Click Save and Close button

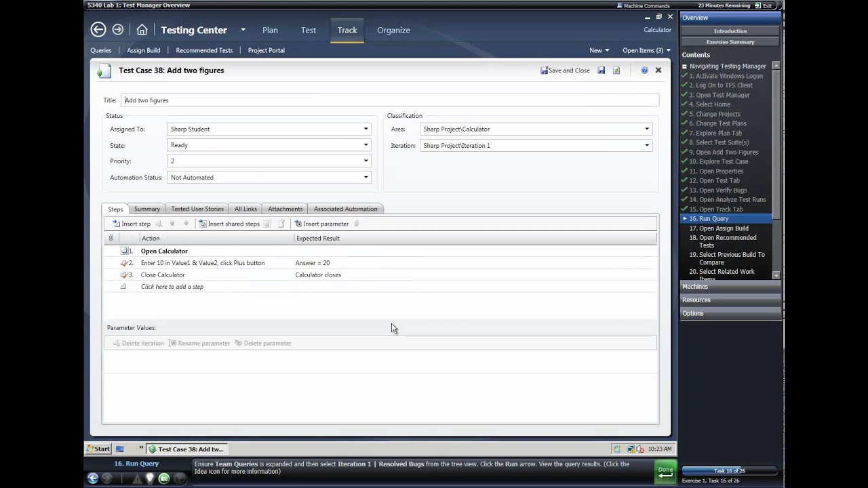pos(565,70)
